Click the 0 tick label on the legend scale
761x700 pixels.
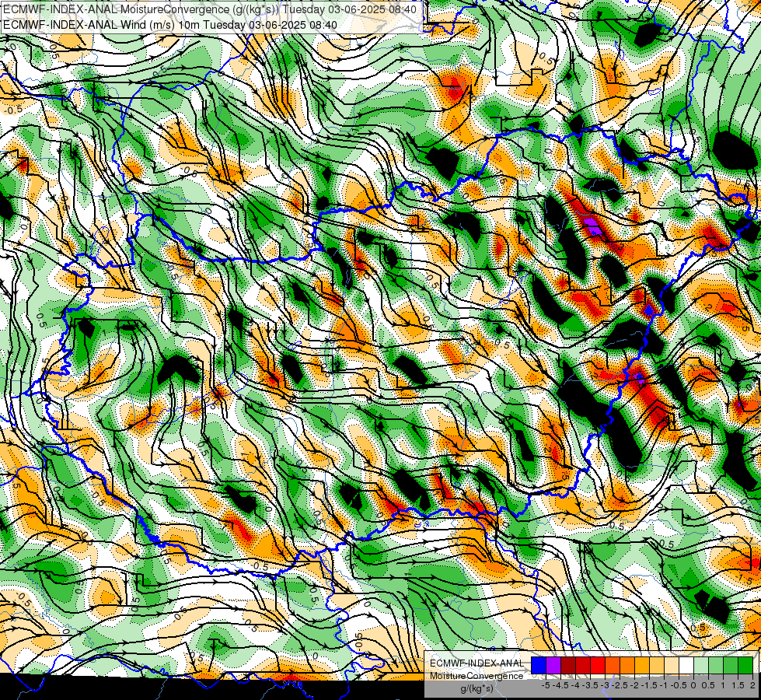tap(693, 685)
